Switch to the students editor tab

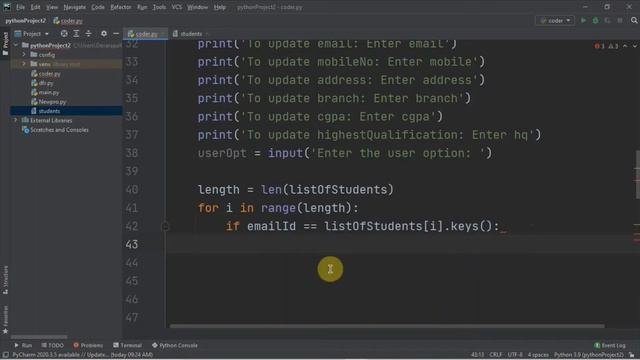[x=191, y=34]
